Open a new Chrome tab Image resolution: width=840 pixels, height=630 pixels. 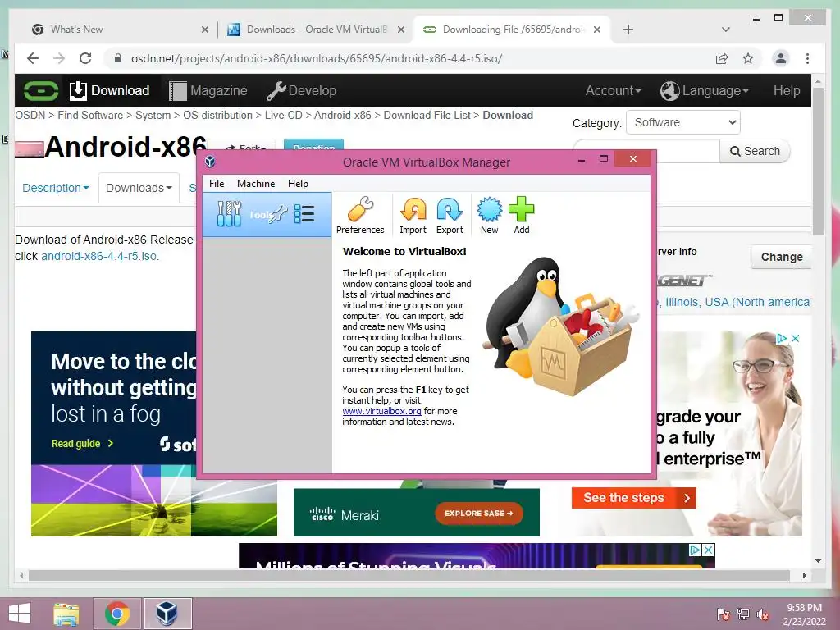628,30
